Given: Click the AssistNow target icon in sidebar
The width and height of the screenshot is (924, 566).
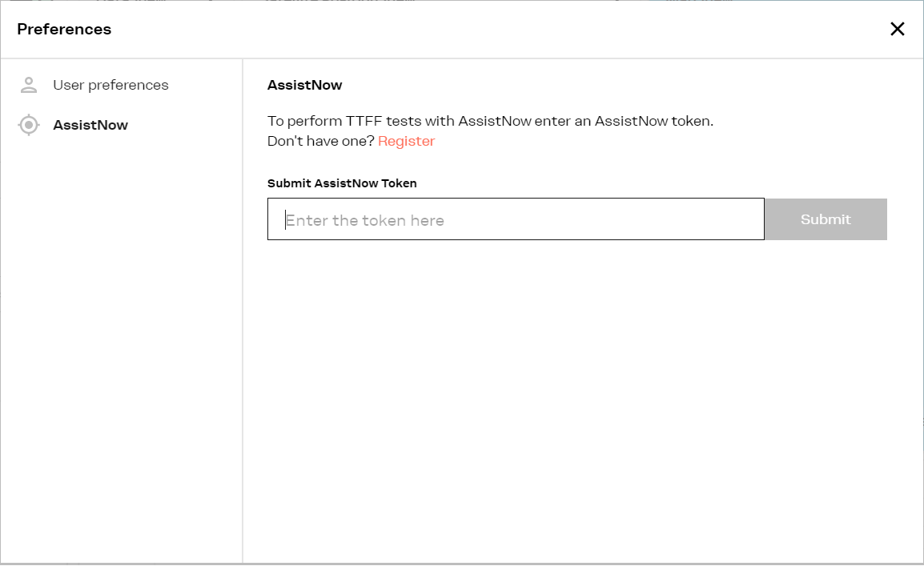Looking at the screenshot, I should (28, 125).
